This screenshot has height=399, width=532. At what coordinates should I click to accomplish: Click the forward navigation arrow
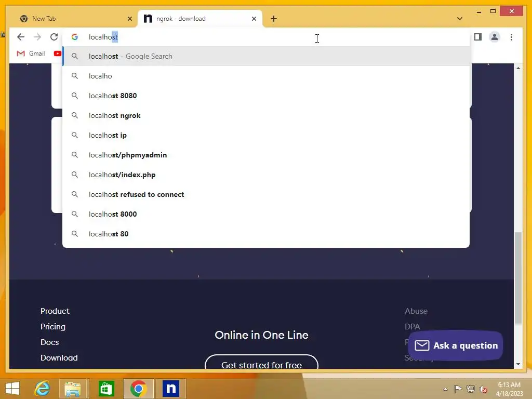tap(37, 37)
